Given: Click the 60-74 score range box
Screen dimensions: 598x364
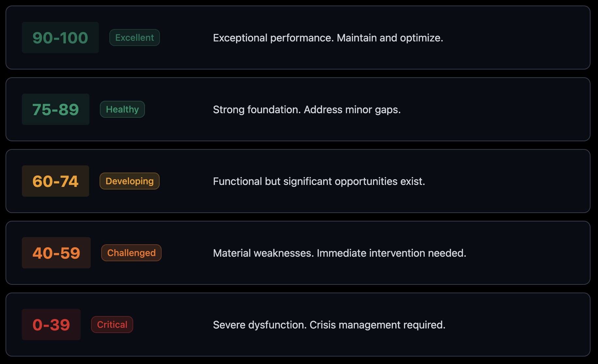Looking at the screenshot, I should (55, 181).
